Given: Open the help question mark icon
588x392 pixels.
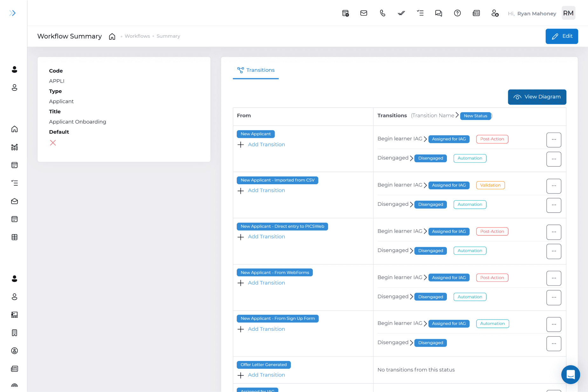Looking at the screenshot, I should pos(457,13).
